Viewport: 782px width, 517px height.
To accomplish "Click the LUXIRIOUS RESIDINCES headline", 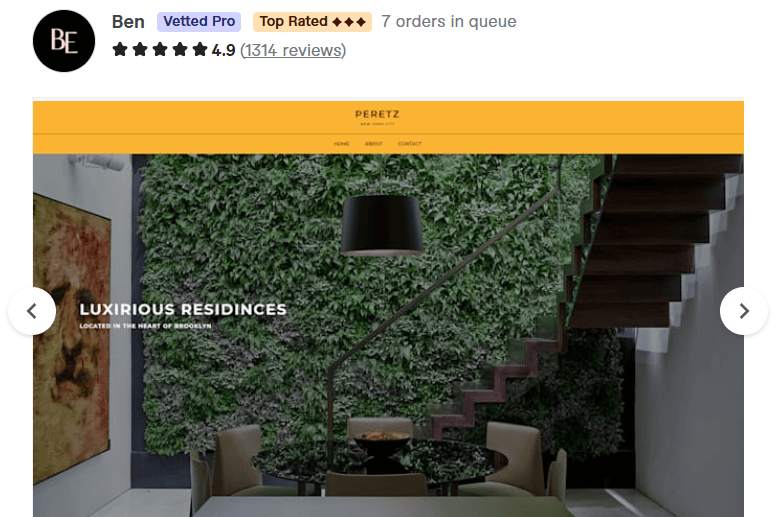I will (x=183, y=309).
